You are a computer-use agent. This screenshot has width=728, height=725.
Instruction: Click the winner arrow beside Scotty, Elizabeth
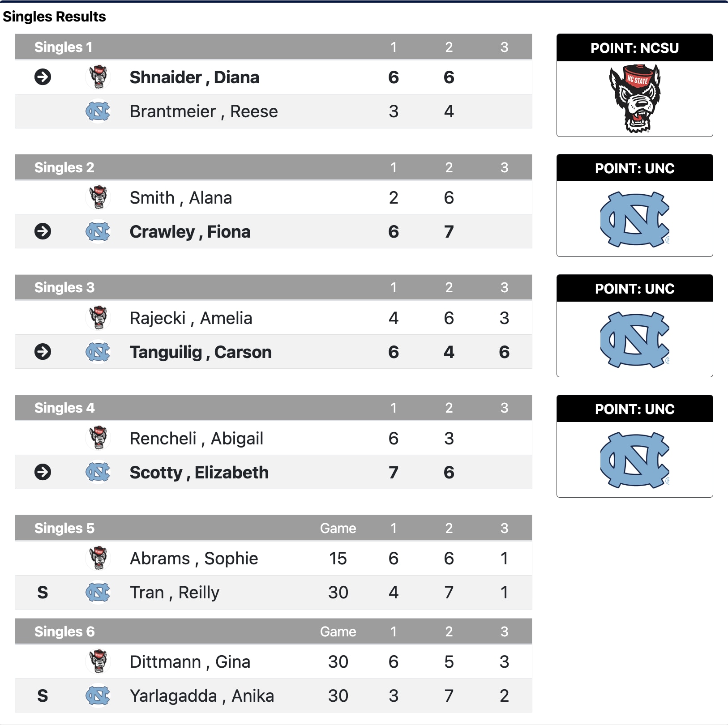click(x=43, y=472)
